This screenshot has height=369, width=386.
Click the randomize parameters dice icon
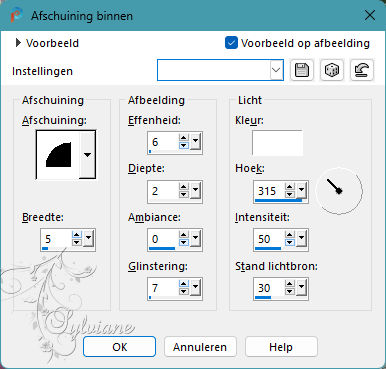(332, 70)
